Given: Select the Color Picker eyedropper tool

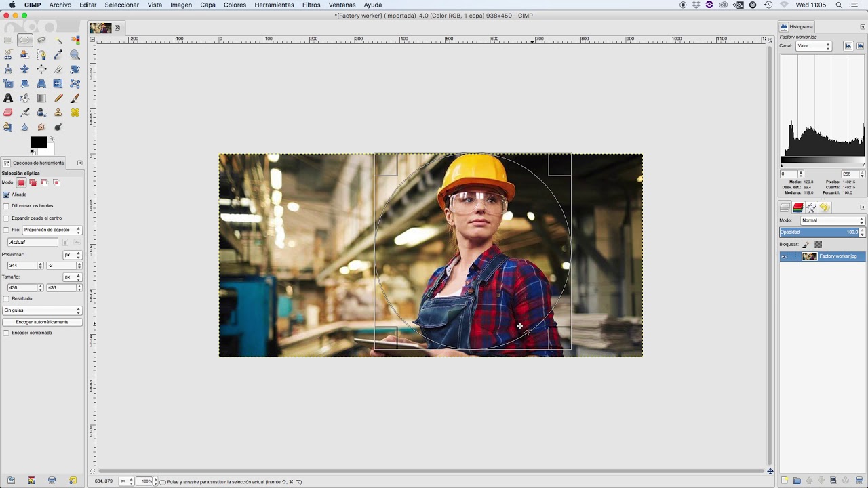Looking at the screenshot, I should click(58, 55).
